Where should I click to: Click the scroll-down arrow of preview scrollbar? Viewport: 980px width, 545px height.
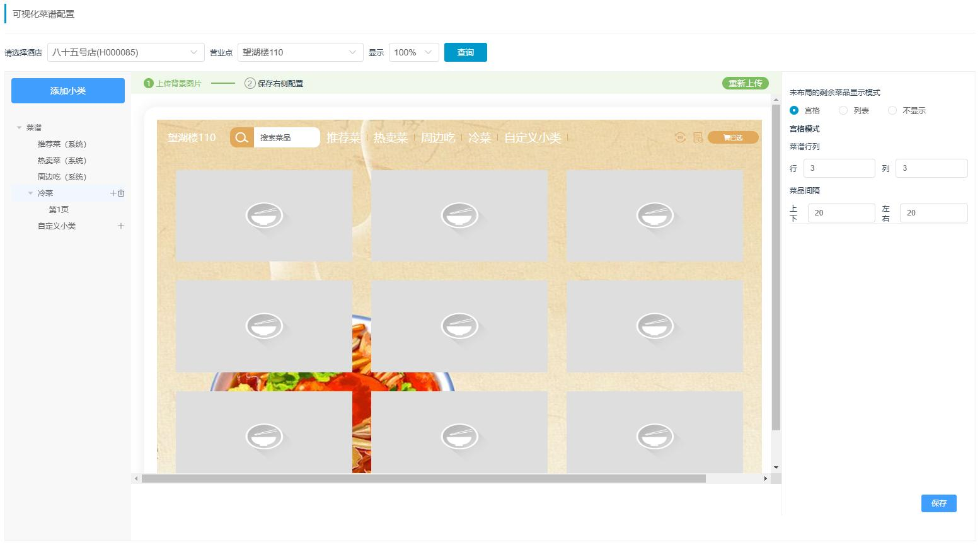coord(776,468)
